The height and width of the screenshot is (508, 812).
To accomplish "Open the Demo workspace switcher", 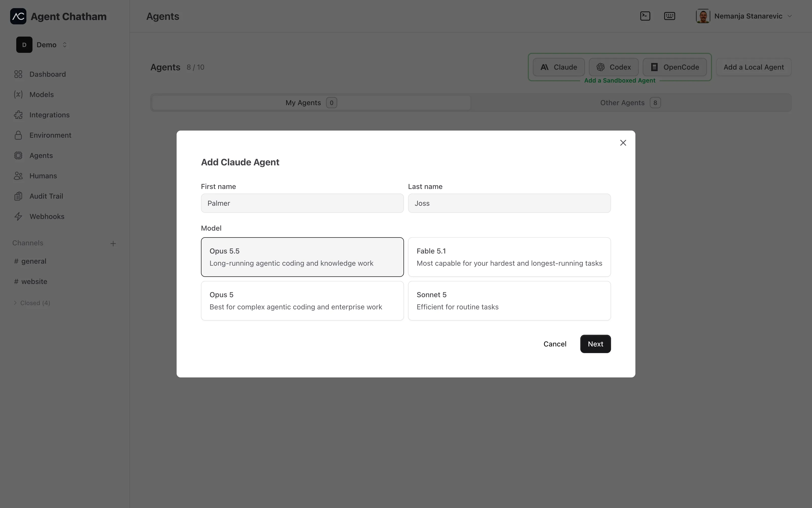I will click(42, 45).
